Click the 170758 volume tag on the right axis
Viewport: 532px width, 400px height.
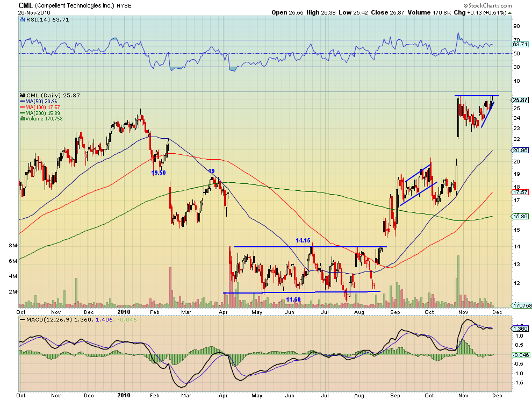pyautogui.click(x=522, y=305)
